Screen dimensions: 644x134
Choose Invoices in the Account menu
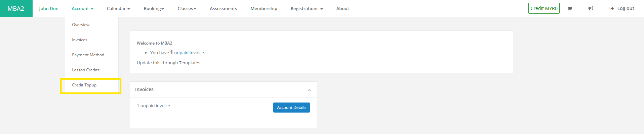click(x=80, y=40)
